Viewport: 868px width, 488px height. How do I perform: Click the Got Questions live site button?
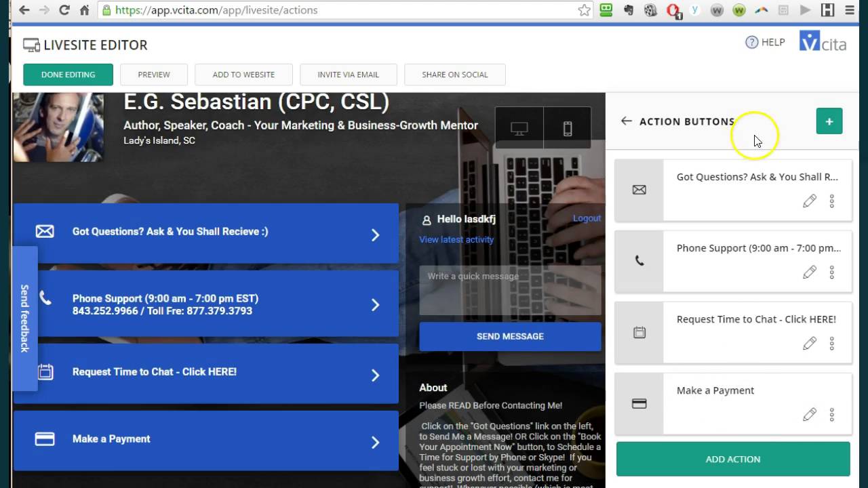click(x=206, y=232)
